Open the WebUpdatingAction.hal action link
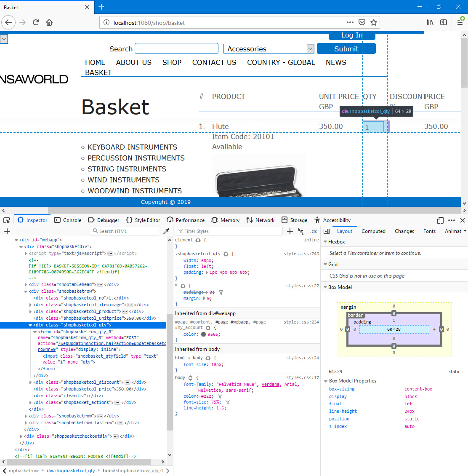The width and height of the screenshot is (468, 476). [112, 344]
